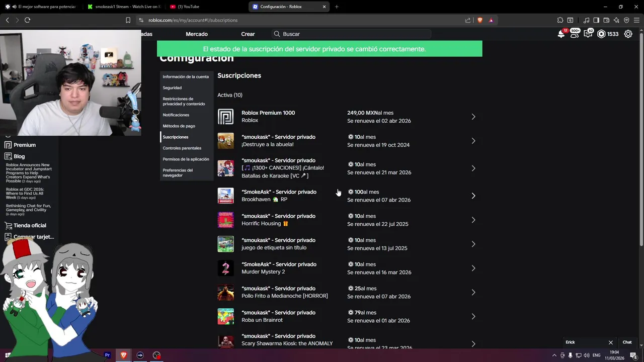Expand Horrific Housing subscription arrow
The width and height of the screenshot is (644, 362).
coord(473,220)
